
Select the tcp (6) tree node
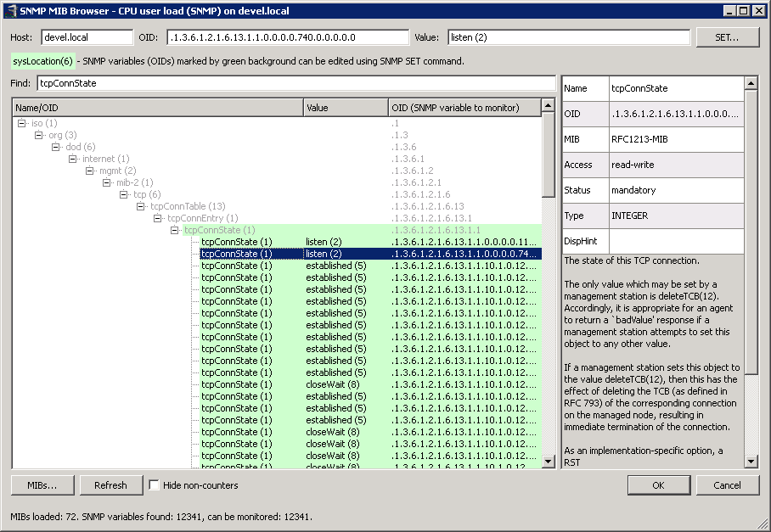click(x=147, y=194)
